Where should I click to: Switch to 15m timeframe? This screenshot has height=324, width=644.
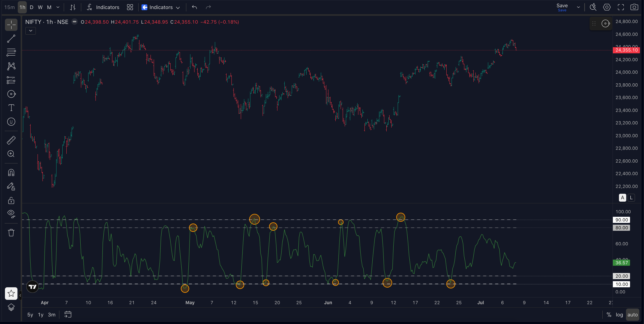10,7
